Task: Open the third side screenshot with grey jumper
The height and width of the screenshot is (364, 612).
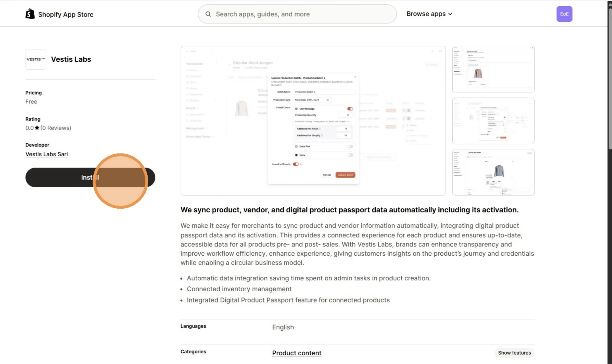Action: pos(493,172)
